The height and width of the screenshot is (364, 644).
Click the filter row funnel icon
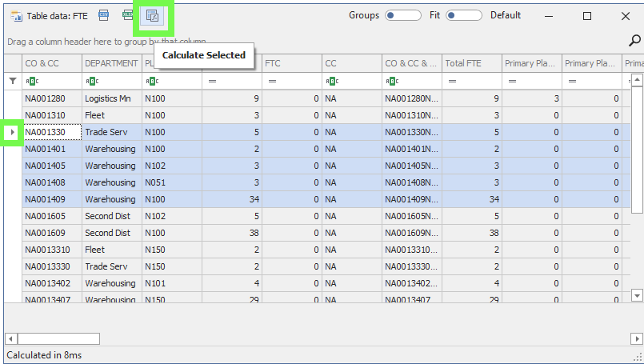tap(12, 81)
